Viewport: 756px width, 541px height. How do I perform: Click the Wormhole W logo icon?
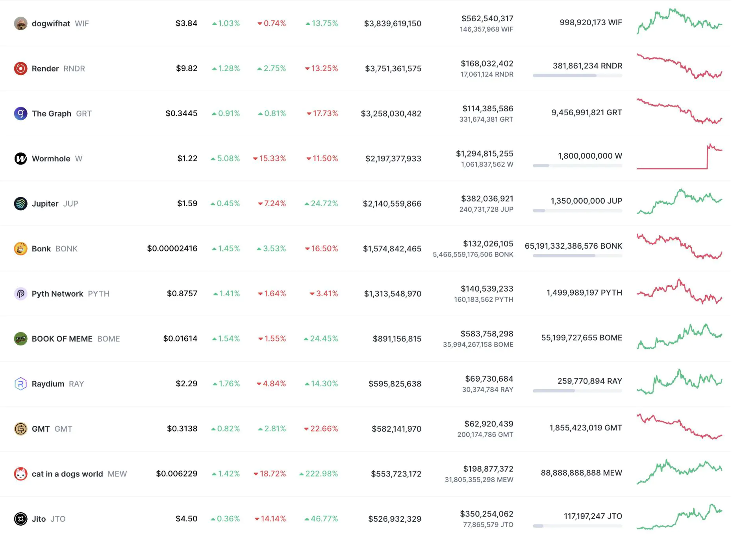[x=20, y=159]
